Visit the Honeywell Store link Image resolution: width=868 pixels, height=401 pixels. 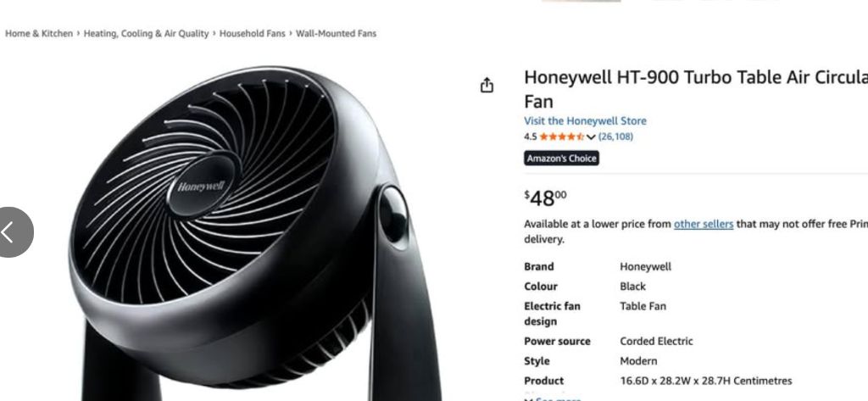585,120
